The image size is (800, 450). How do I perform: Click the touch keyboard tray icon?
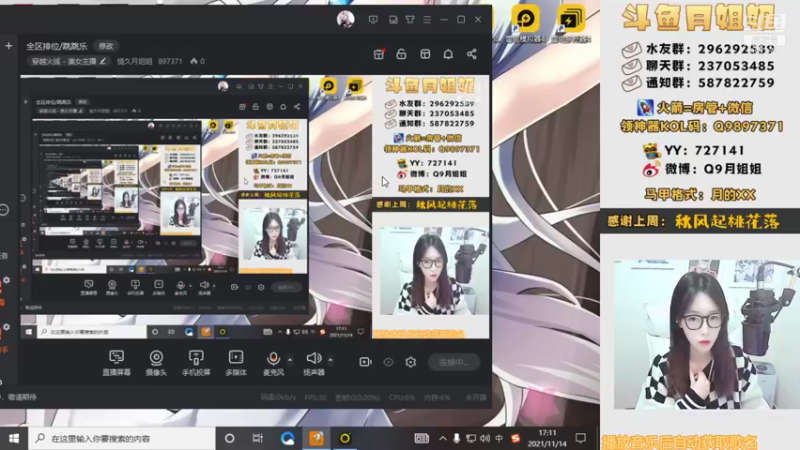click(x=421, y=438)
